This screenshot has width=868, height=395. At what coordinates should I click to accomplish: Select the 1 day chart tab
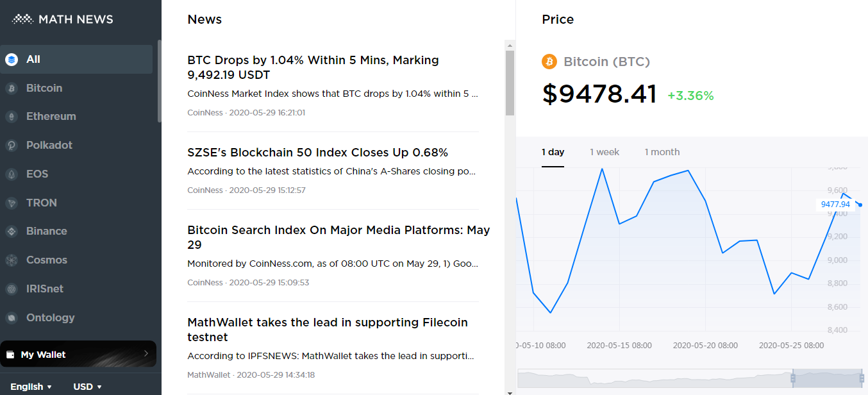(x=553, y=152)
